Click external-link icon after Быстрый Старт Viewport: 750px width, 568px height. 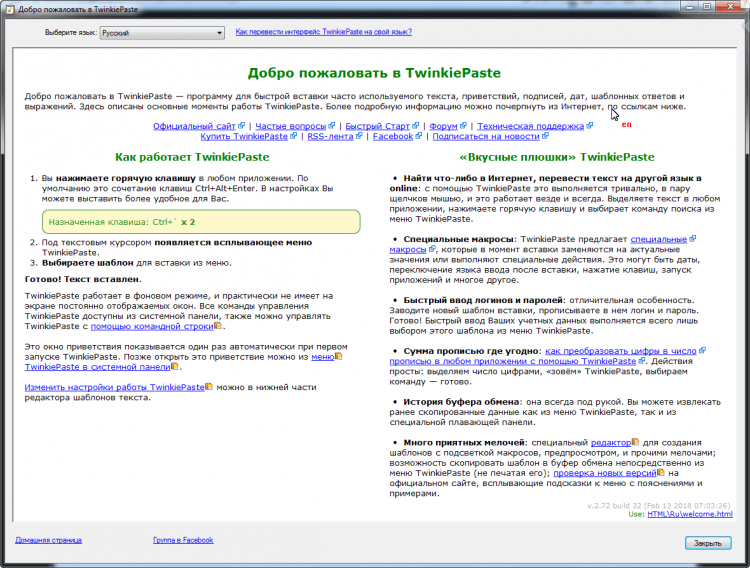point(415,125)
